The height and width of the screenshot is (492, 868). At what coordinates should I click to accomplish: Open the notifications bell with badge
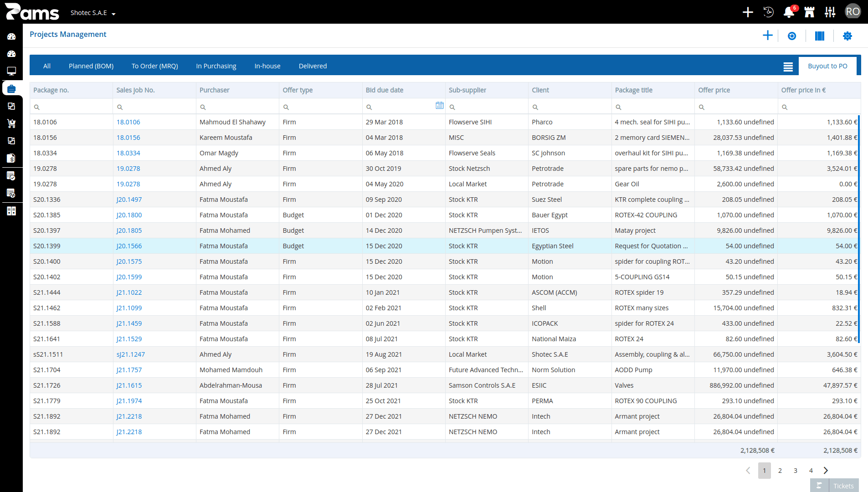pos(789,12)
